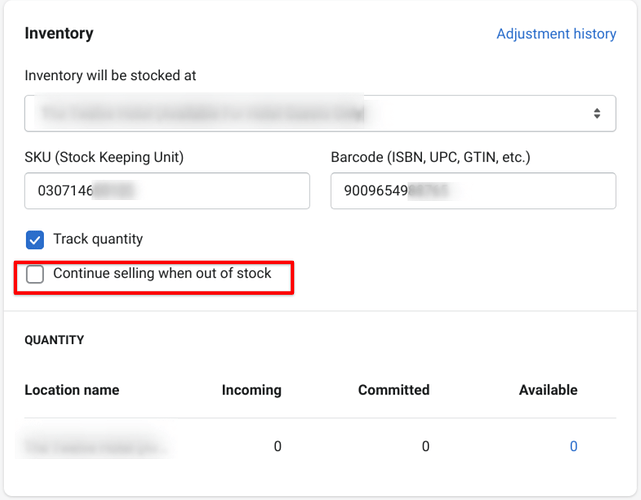Open the Adjustment history link
This screenshot has height=500, width=641.
click(556, 34)
